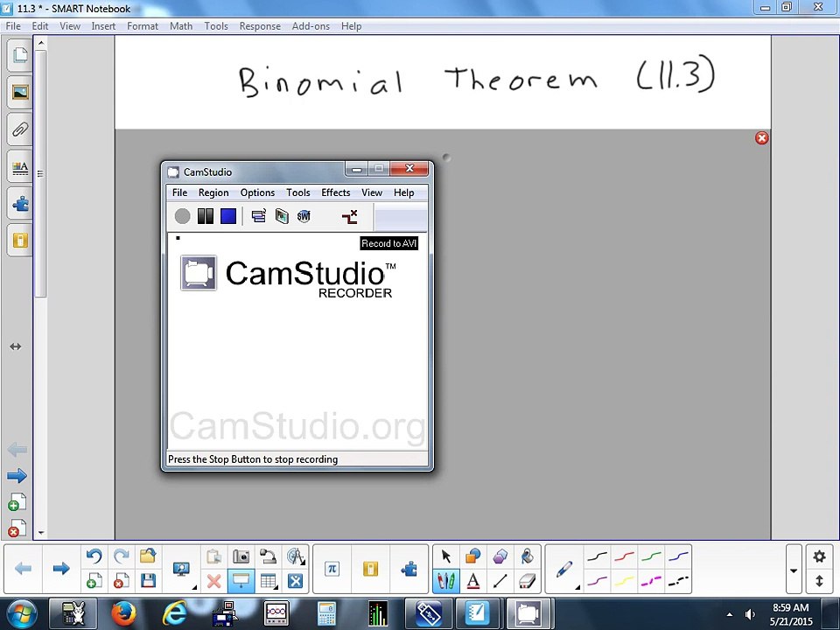
Task: Open the Gallery sidebar tab
Action: [20, 93]
